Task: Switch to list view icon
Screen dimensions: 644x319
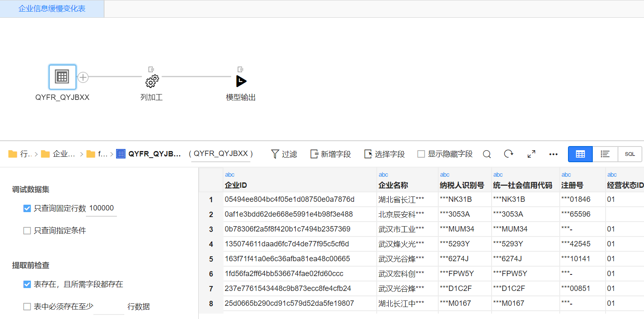Action: coord(605,154)
